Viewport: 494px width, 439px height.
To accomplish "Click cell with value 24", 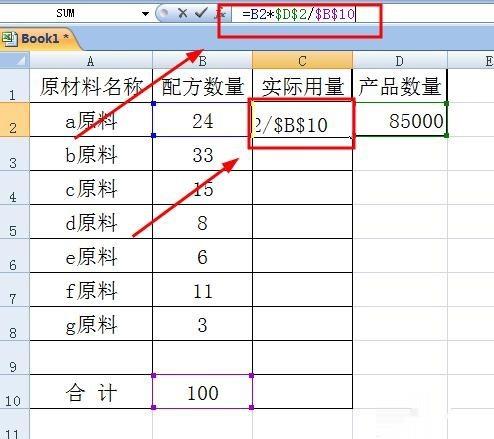I will (x=202, y=120).
